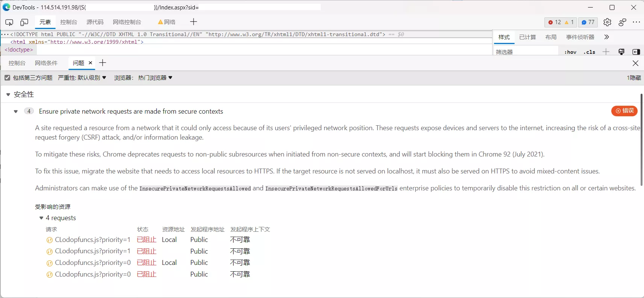Select the 布局 pane tab

pyautogui.click(x=551, y=37)
